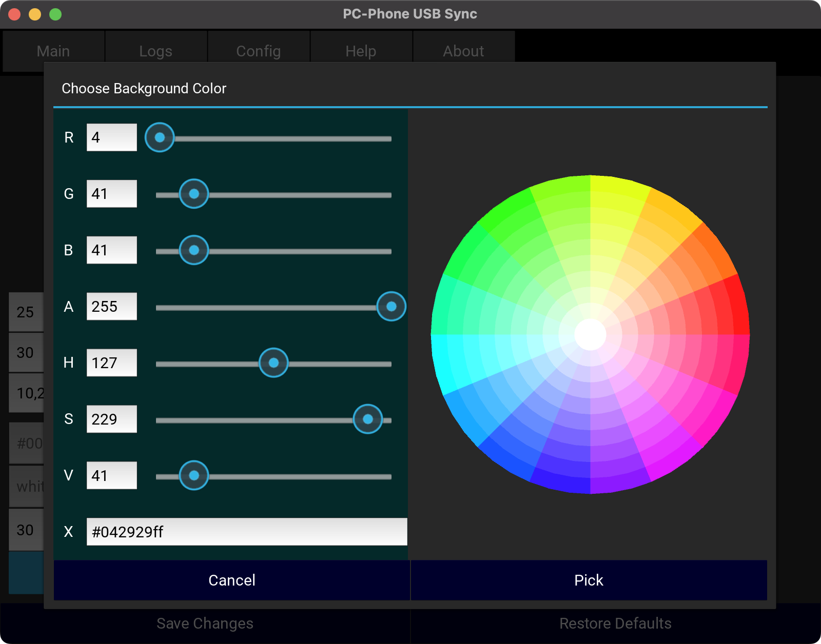Screen dimensions: 821x644
Task: Click the hex color field #042929ff
Action: point(246,532)
